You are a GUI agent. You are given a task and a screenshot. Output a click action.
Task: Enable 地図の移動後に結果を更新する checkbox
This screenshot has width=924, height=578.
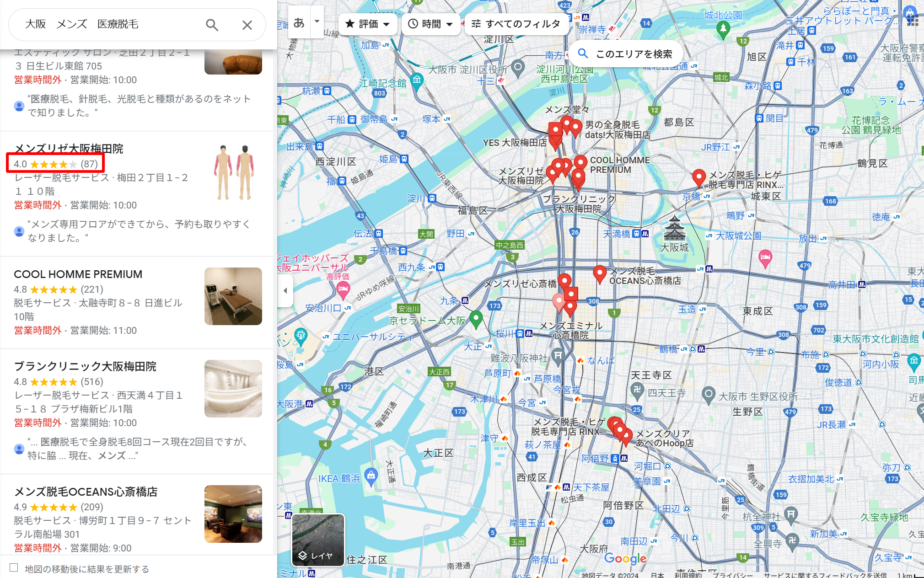click(x=14, y=567)
